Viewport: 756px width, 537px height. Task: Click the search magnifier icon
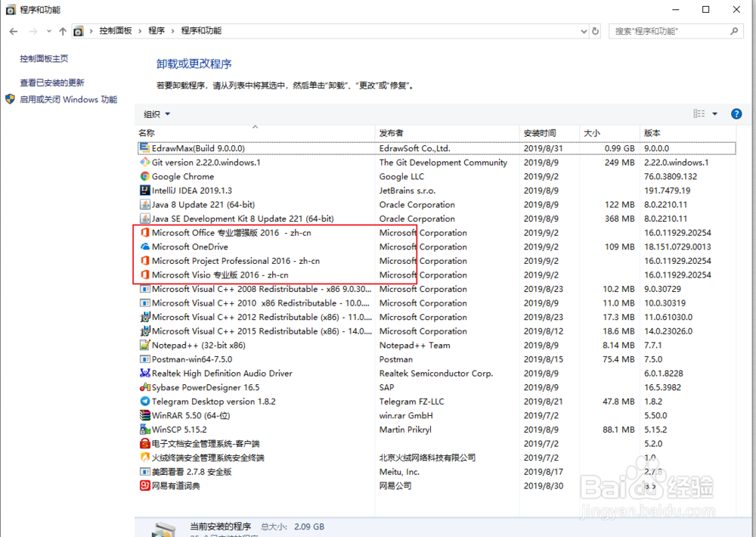tap(734, 31)
